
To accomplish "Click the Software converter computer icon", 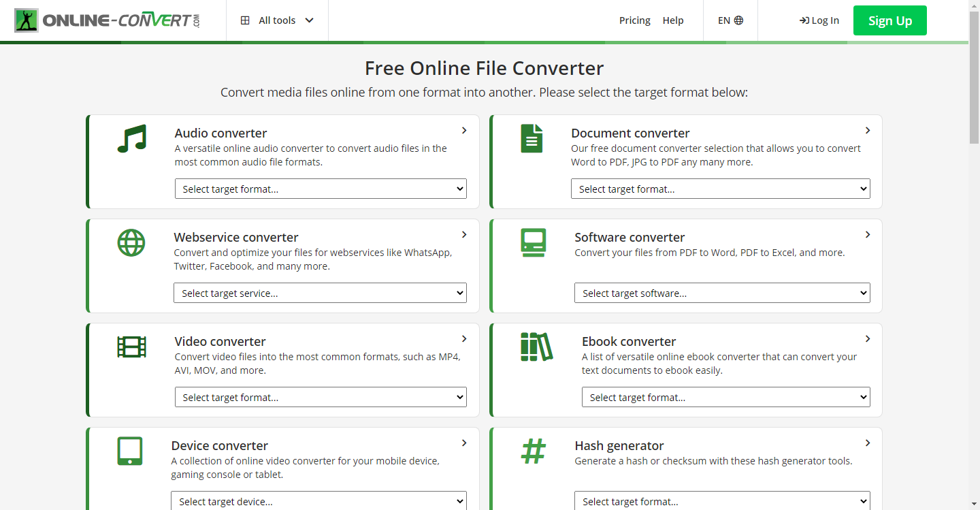I will [533, 242].
